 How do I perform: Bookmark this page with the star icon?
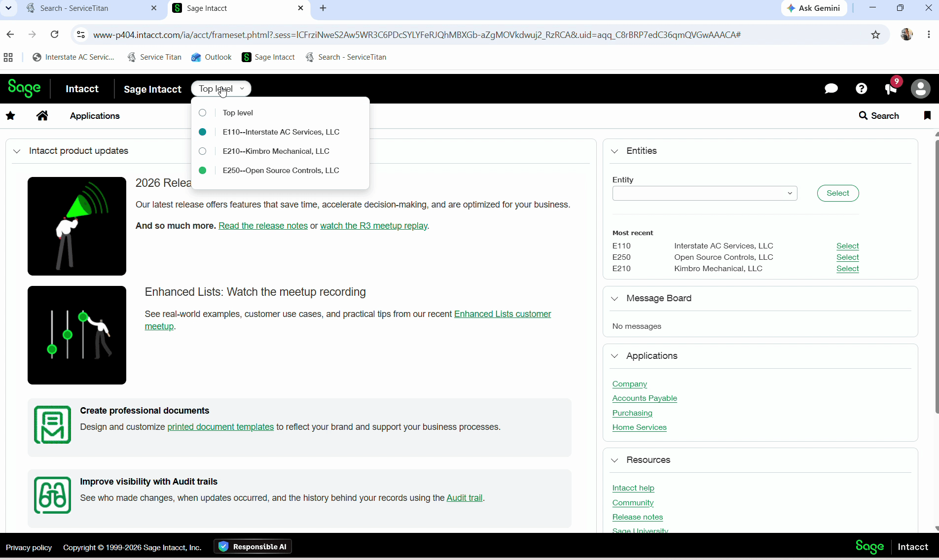(x=875, y=35)
